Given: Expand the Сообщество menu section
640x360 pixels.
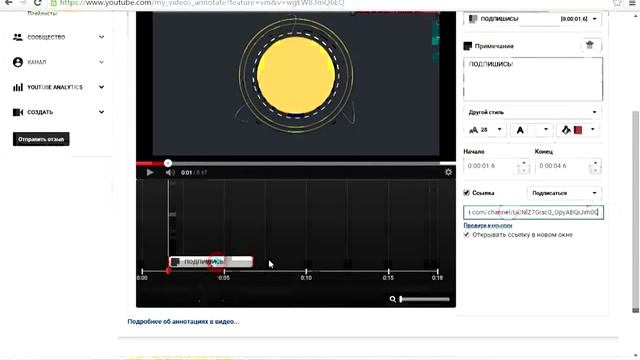Looking at the screenshot, I should [x=101, y=37].
